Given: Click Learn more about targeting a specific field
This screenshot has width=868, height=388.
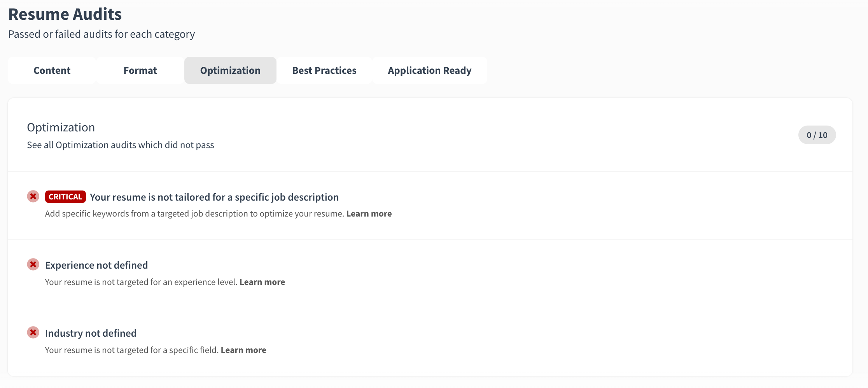Looking at the screenshot, I should [x=243, y=350].
